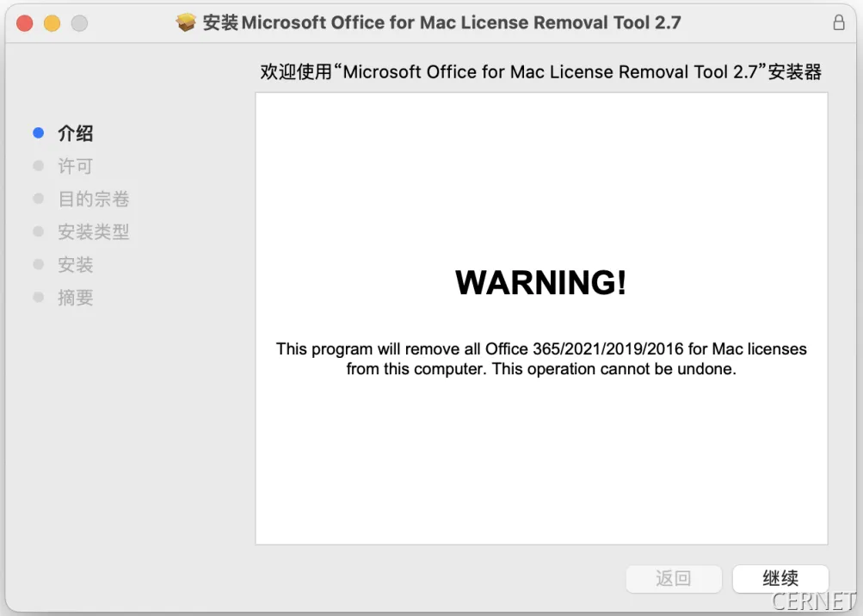Image resolution: width=863 pixels, height=616 pixels.
Task: Minimize the installer with the yellow button
Action: click(52, 23)
